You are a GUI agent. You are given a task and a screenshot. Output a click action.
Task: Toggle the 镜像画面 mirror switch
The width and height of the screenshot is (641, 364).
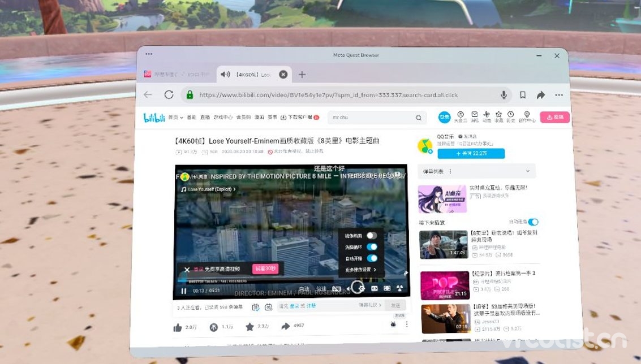point(371,235)
